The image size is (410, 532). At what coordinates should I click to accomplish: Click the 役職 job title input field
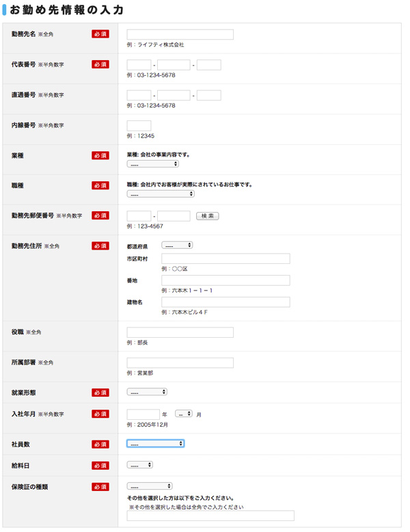click(x=180, y=332)
